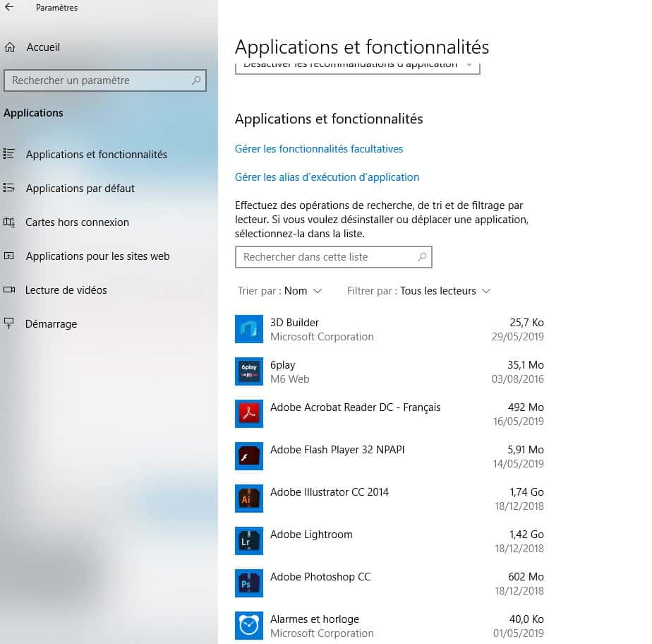The height and width of the screenshot is (644, 652).
Task: Click the 1,42 Go size value
Action: 527,535
